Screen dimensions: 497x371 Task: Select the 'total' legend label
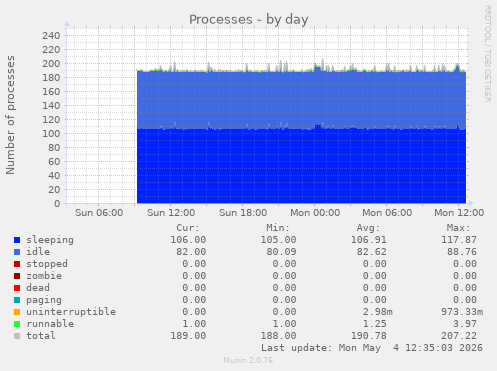click(x=41, y=336)
